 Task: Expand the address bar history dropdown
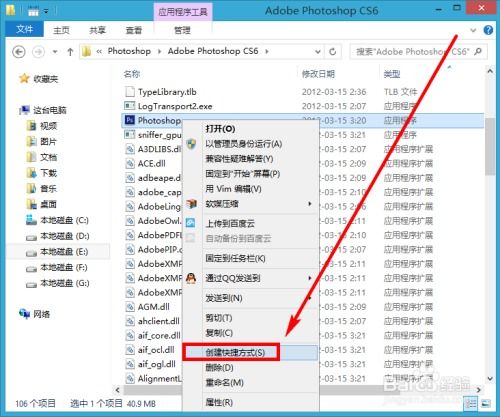318,52
